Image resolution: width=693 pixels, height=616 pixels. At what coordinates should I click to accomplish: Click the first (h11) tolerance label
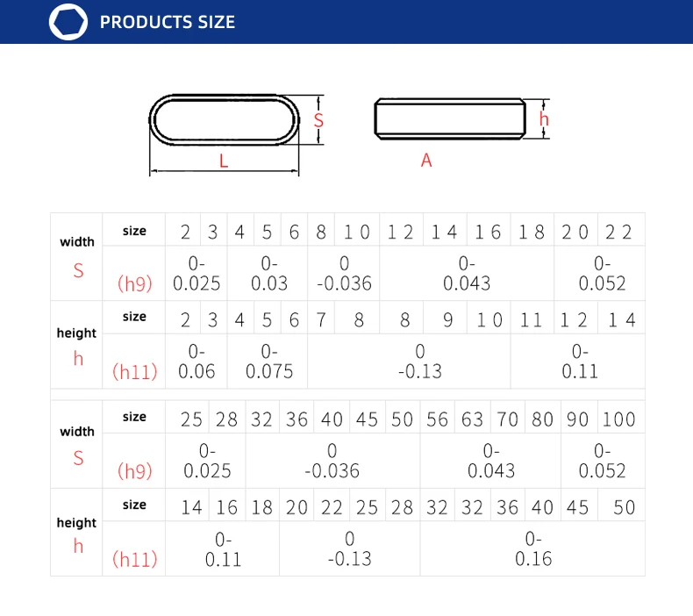tap(135, 372)
